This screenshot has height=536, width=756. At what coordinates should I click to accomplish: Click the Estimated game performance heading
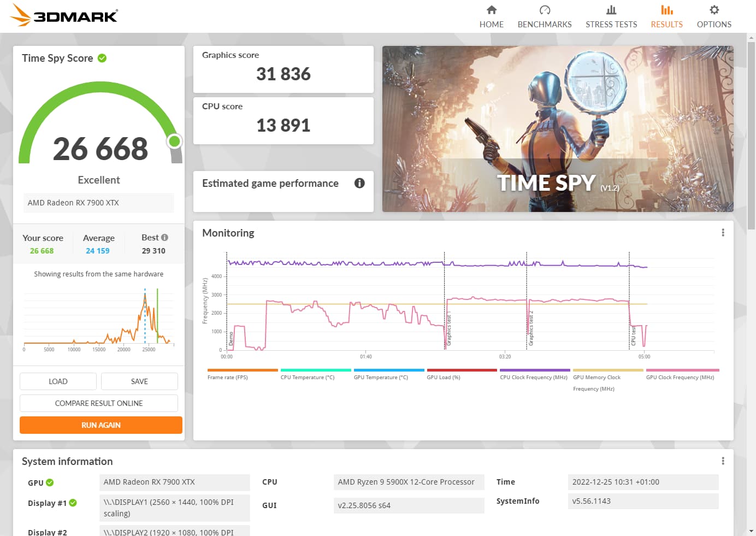pyautogui.click(x=270, y=183)
